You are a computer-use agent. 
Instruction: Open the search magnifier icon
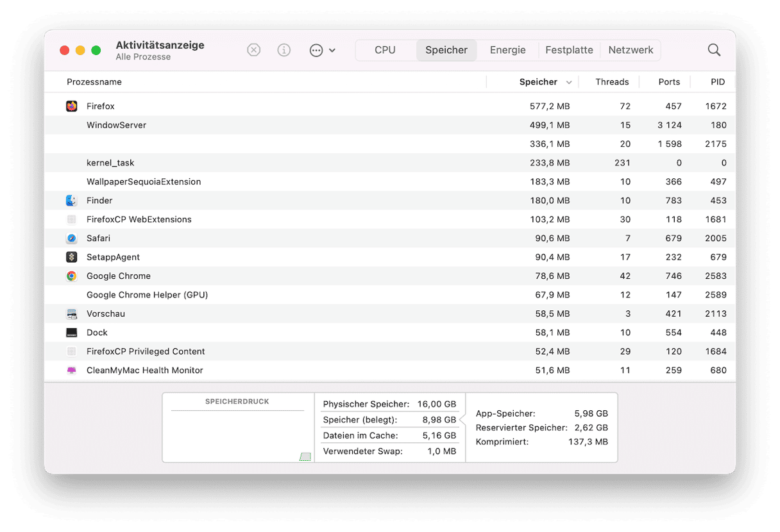[x=714, y=50]
